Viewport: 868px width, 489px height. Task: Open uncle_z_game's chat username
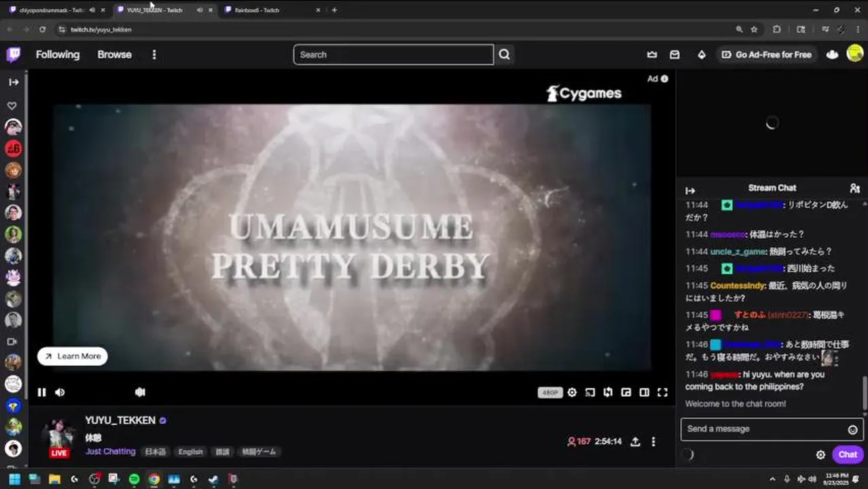738,251
